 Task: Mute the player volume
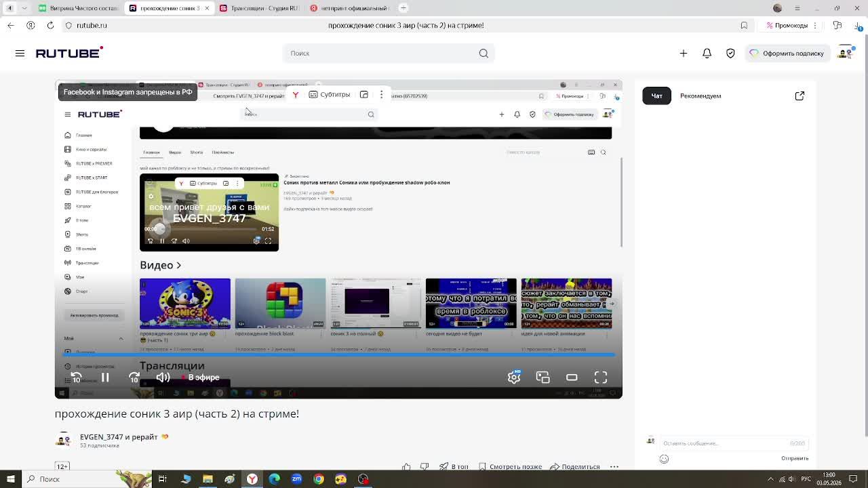point(163,378)
